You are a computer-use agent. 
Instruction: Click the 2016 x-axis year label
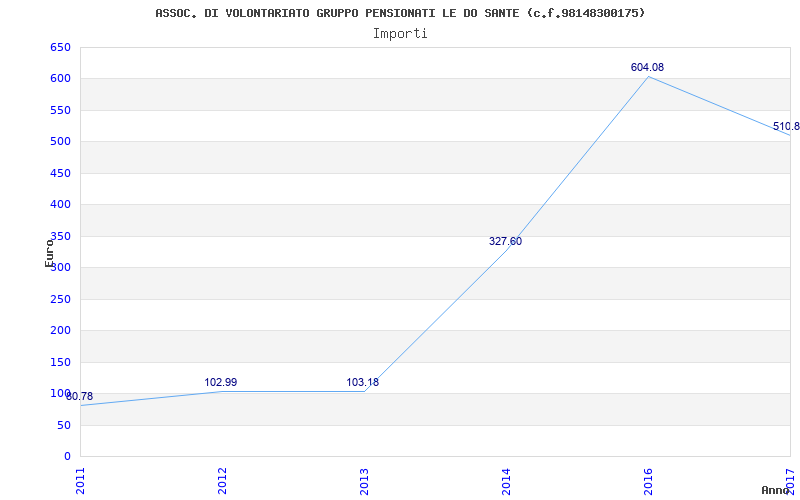648,481
